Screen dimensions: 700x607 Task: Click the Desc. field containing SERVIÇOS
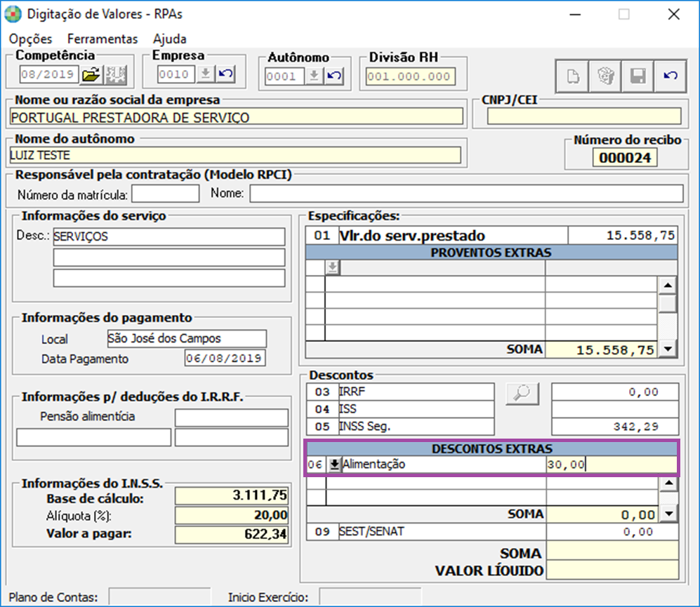coord(169,236)
